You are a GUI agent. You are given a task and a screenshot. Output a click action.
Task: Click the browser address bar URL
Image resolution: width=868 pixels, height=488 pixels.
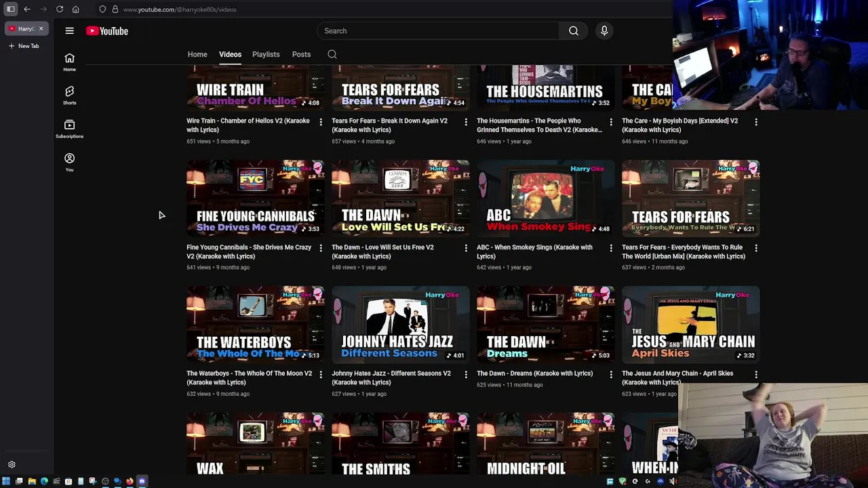[x=180, y=9]
